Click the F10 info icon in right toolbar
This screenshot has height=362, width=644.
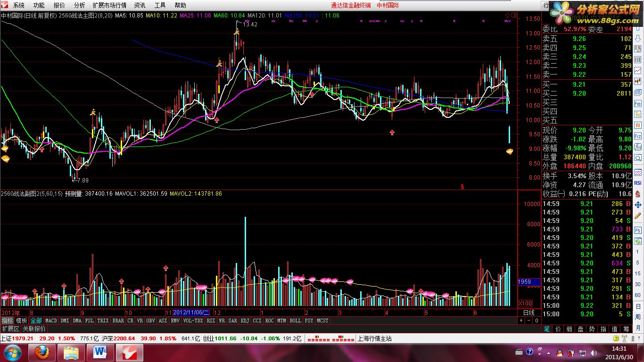(637, 103)
